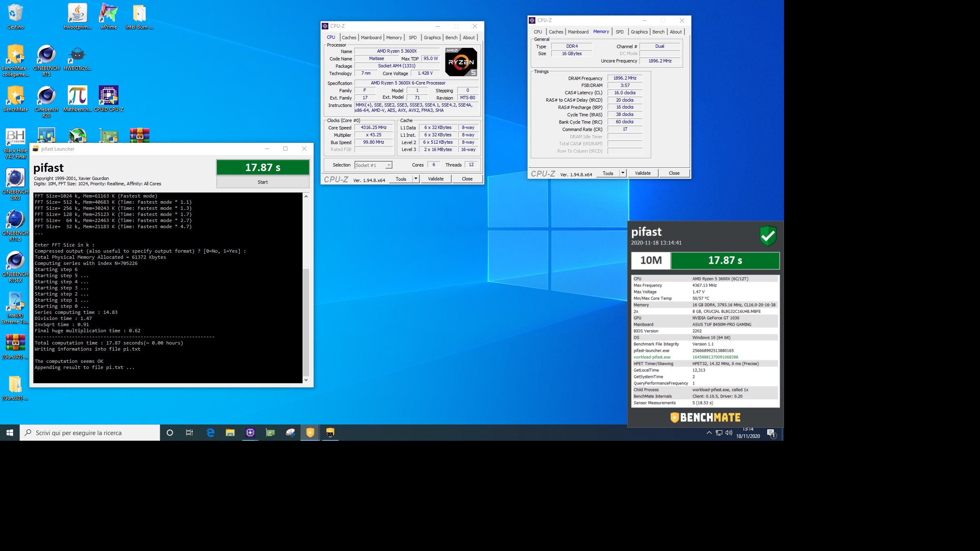The width and height of the screenshot is (980, 551).
Task: Click the pifast console scrollbar thumb
Action: tap(306, 322)
